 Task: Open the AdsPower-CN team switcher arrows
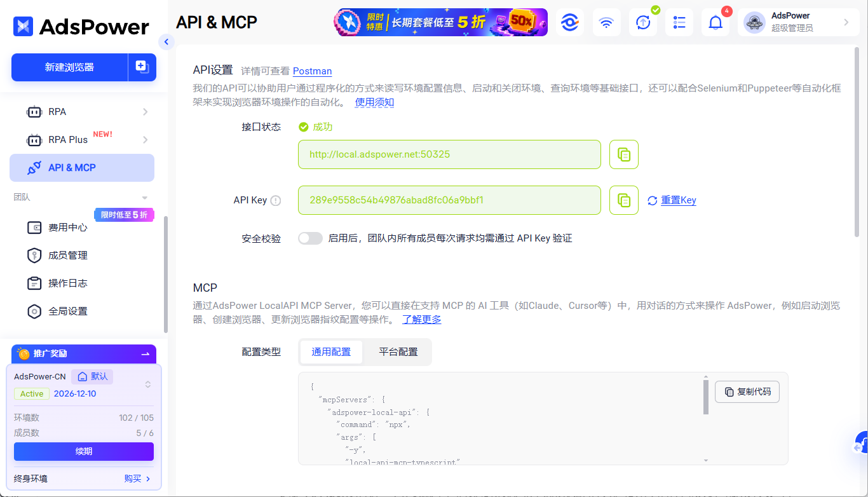(148, 385)
